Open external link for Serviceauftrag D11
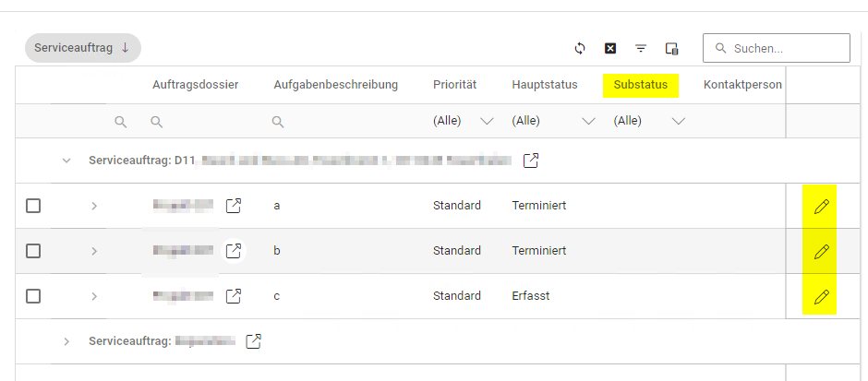868x381 pixels. click(531, 161)
